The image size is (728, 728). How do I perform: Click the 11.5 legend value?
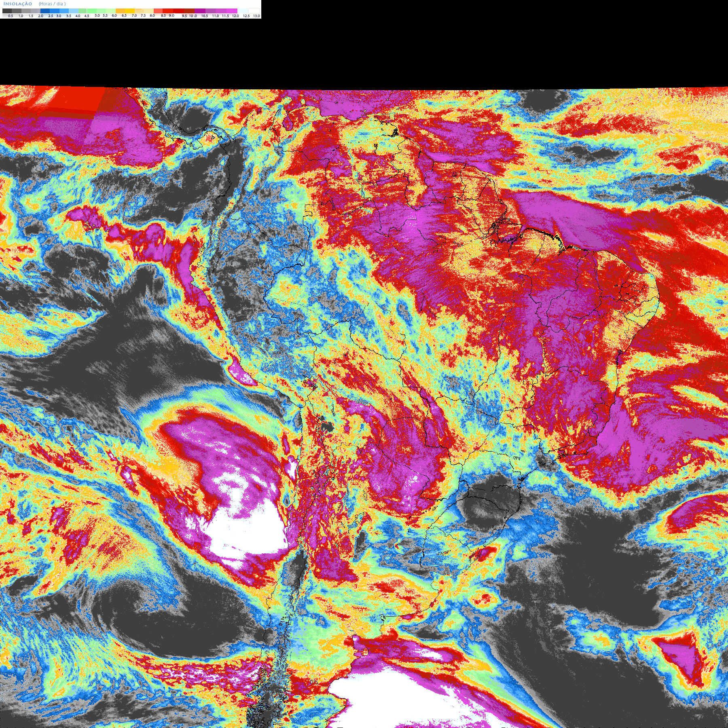pos(225,16)
